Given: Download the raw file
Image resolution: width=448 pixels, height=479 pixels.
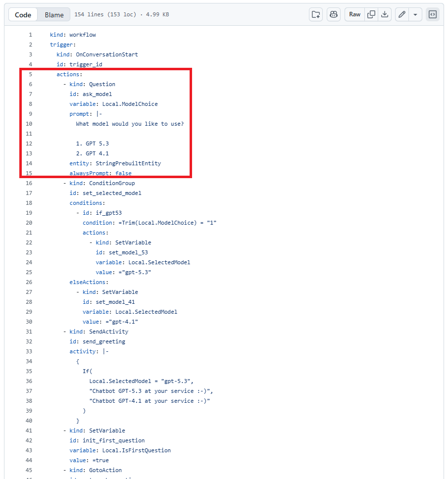Looking at the screenshot, I should click(384, 14).
